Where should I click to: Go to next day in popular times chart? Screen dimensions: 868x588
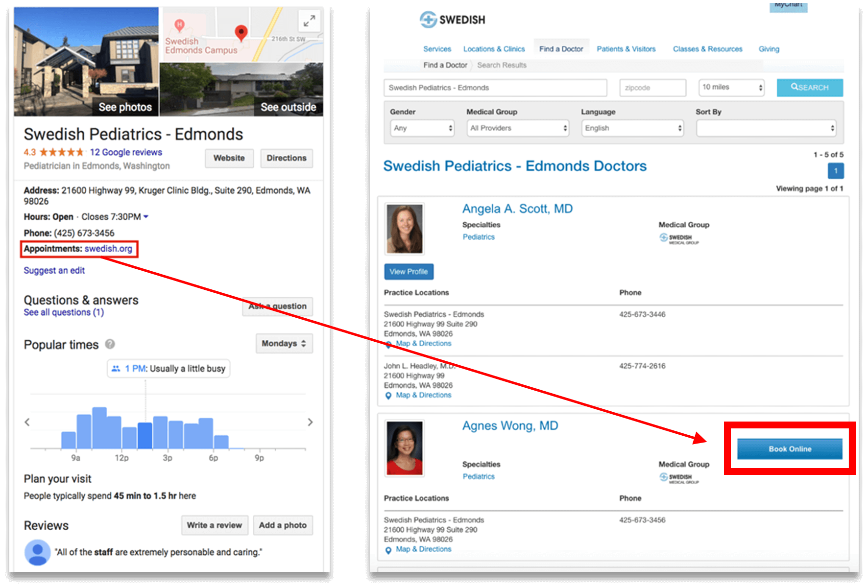[x=310, y=422]
